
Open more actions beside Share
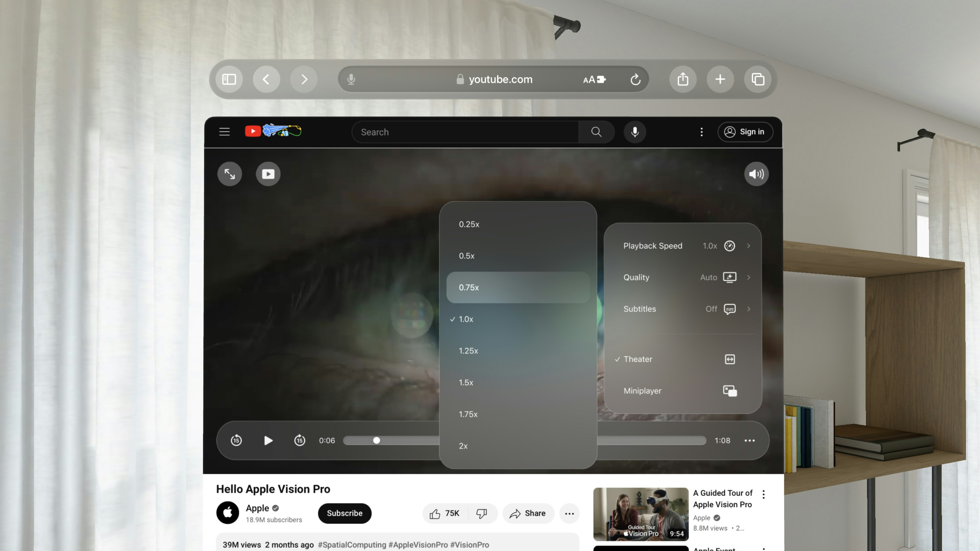click(x=570, y=513)
